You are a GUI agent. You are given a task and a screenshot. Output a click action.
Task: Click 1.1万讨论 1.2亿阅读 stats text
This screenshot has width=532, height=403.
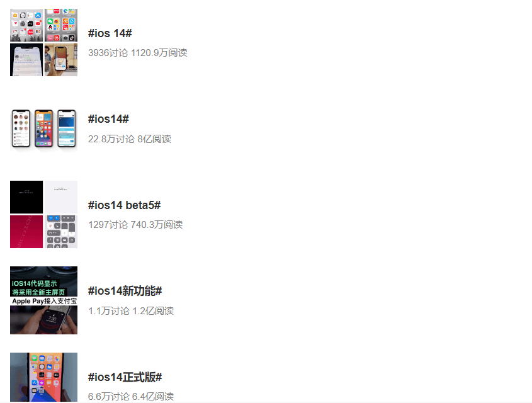(x=131, y=311)
